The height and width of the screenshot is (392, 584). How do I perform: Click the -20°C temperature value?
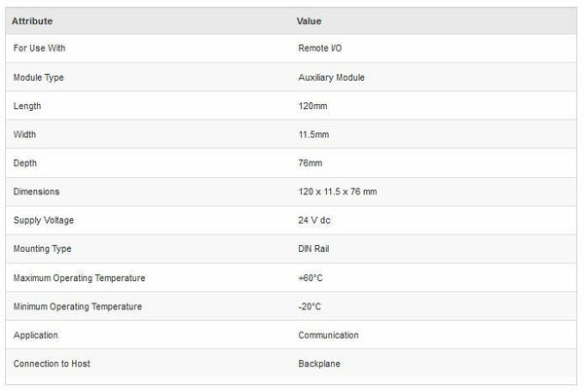click(310, 306)
